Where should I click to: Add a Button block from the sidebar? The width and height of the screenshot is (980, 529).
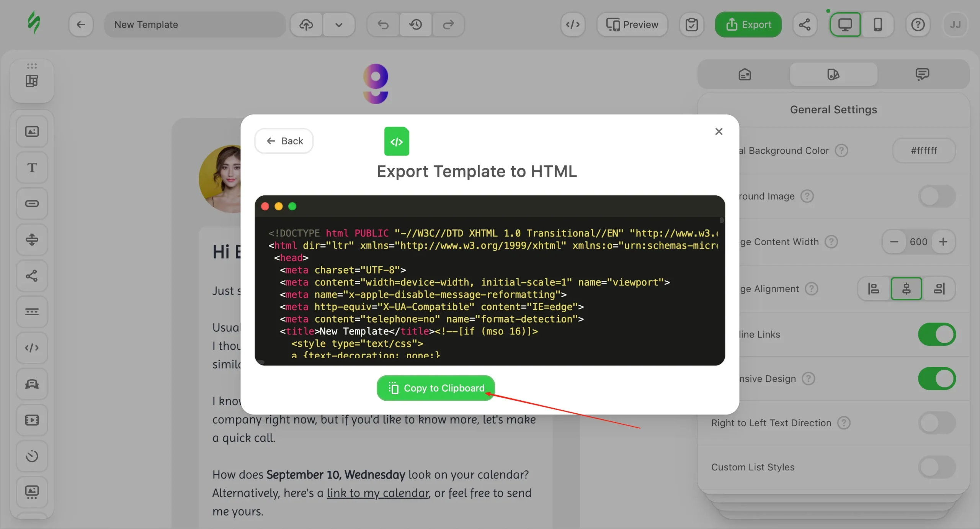(32, 203)
